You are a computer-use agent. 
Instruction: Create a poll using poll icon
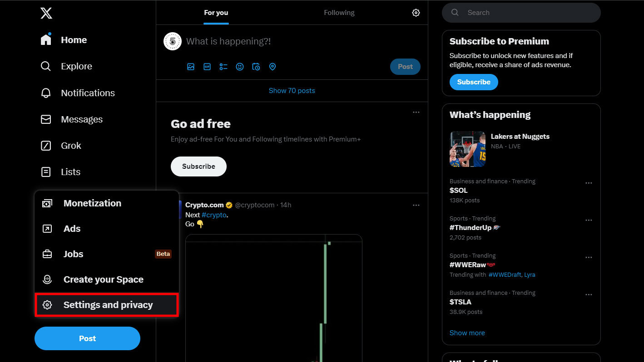tap(223, 67)
